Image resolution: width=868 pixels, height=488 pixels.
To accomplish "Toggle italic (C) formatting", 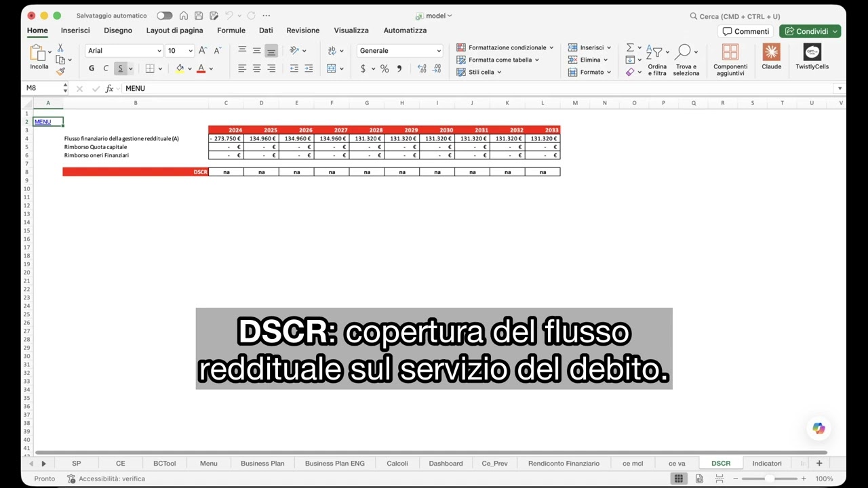I will pos(106,68).
